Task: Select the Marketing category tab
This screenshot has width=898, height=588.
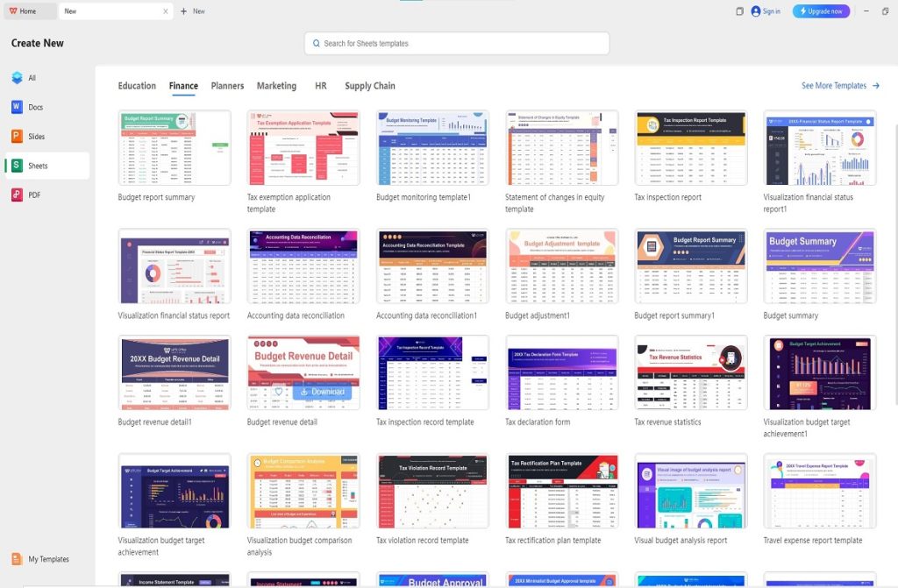Action: tap(276, 86)
